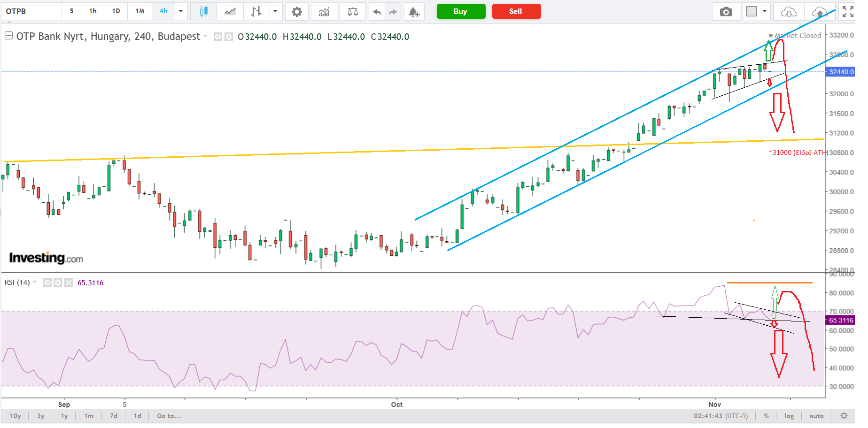
Task: Click the compare symbols scales icon
Action: [x=352, y=12]
